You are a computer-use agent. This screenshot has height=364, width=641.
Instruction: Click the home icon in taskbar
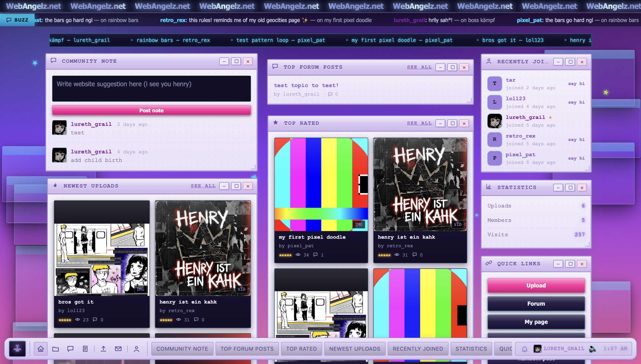tap(41, 348)
